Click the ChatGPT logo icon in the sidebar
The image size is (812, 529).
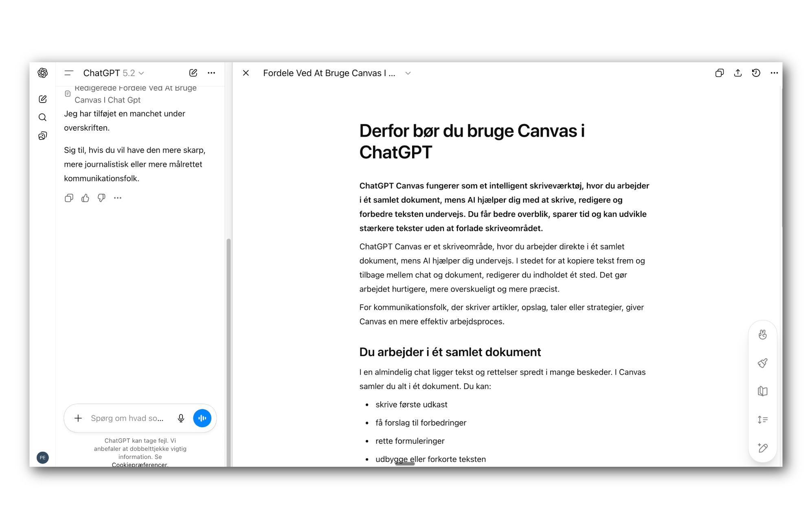[43, 73]
